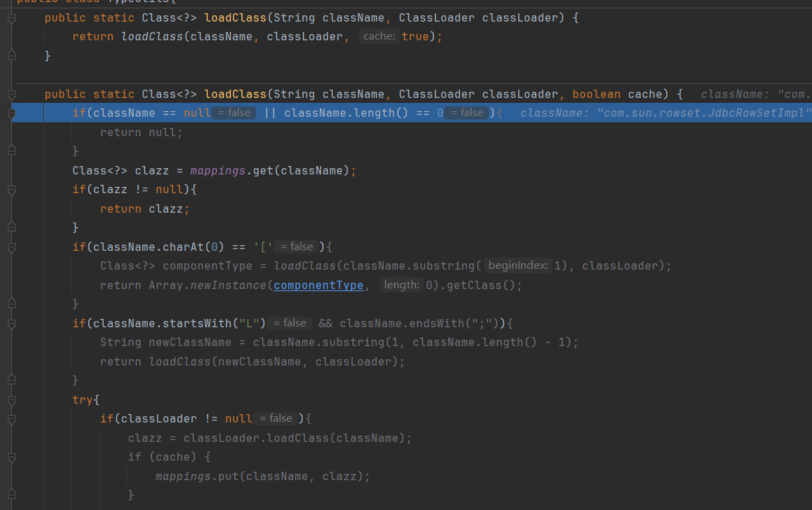This screenshot has width=812, height=510.
Task: Click 'loadClass' name in the boolean cache signature
Action: coord(235,94)
